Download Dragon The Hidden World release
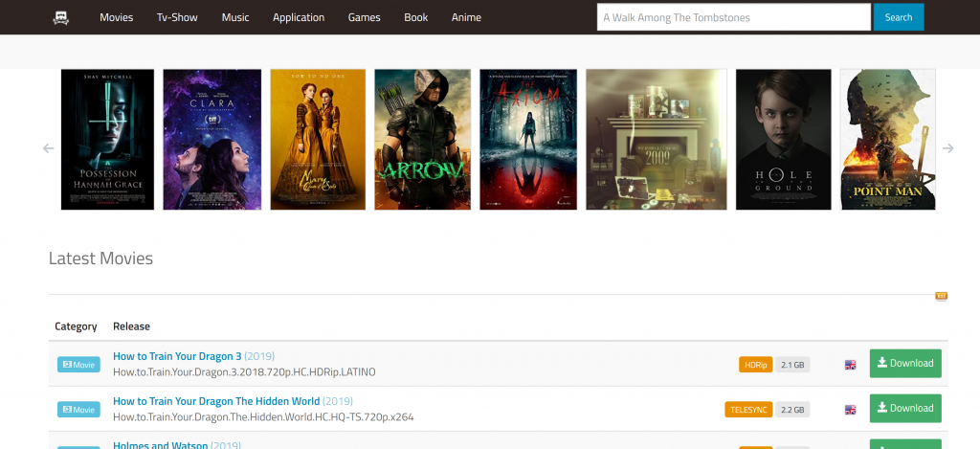 click(x=905, y=409)
